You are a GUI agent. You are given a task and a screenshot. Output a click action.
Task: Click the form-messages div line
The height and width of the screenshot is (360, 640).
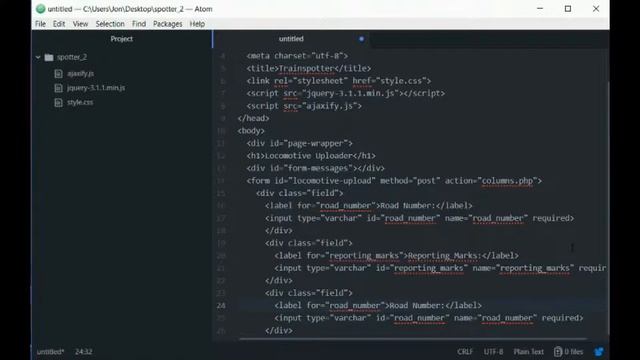click(315, 168)
